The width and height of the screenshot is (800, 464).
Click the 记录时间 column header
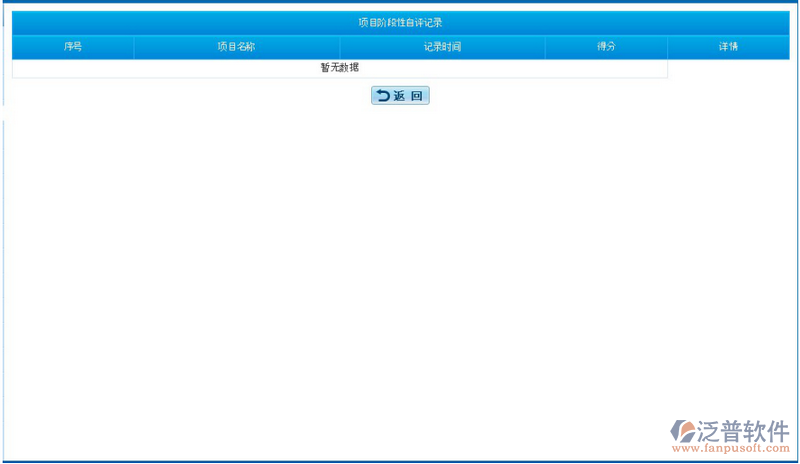tap(442, 47)
